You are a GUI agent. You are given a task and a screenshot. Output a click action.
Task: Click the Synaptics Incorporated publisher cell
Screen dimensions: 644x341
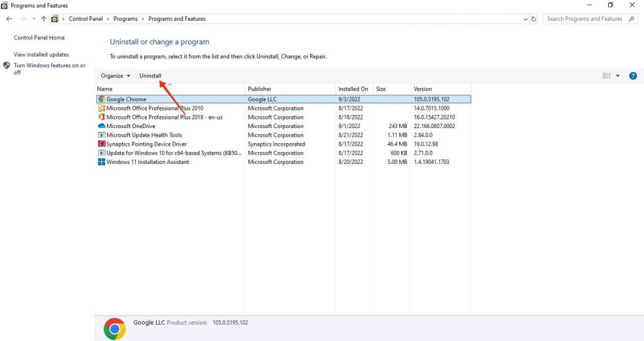point(277,144)
